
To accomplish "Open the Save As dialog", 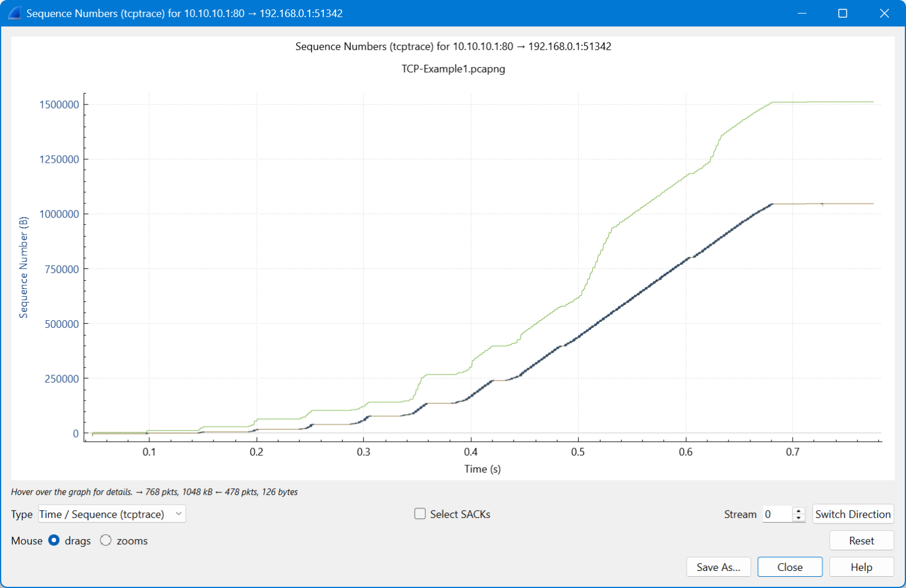I will (718, 567).
